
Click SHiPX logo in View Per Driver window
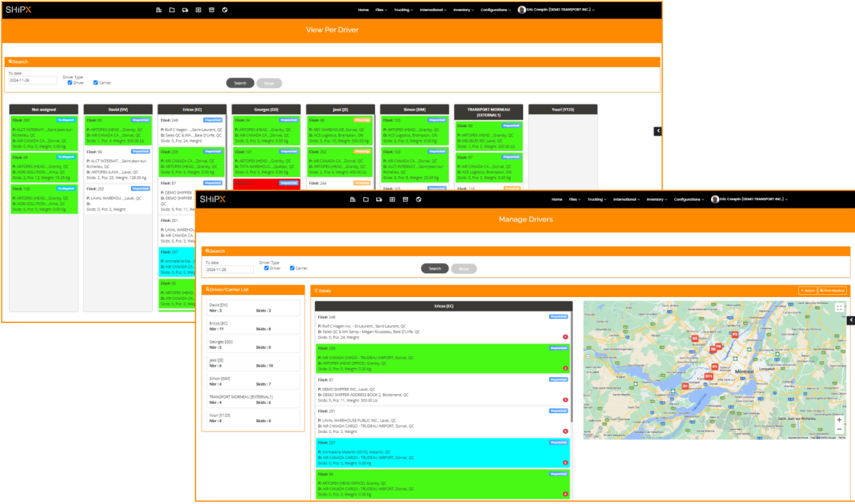pos(18,10)
